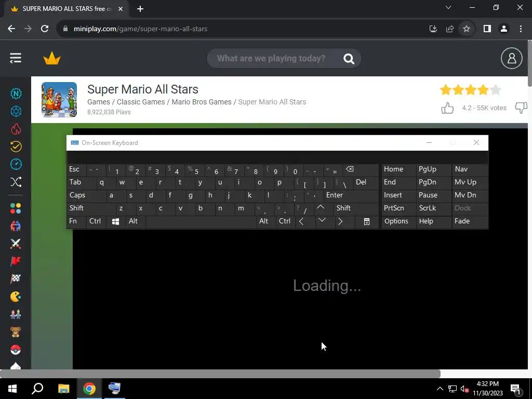Click the fourth rating star
The image size is (532, 399).
pos(483,90)
